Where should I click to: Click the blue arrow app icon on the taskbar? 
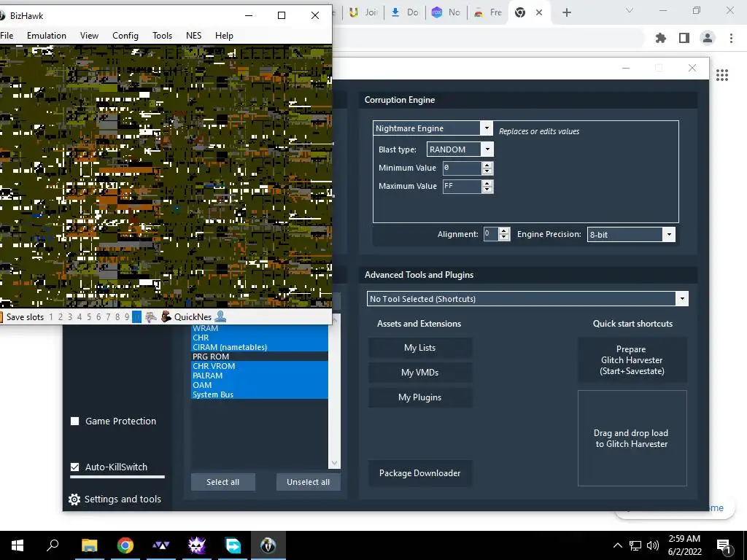pos(233,545)
